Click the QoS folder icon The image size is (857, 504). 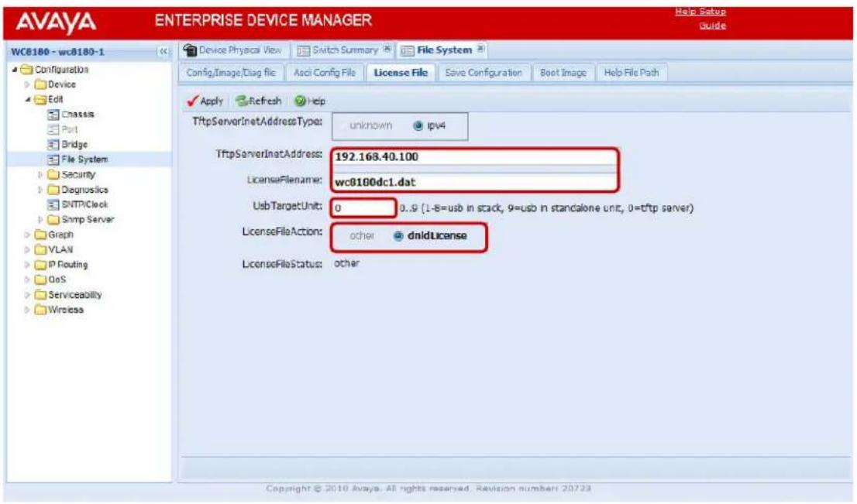tap(40, 280)
